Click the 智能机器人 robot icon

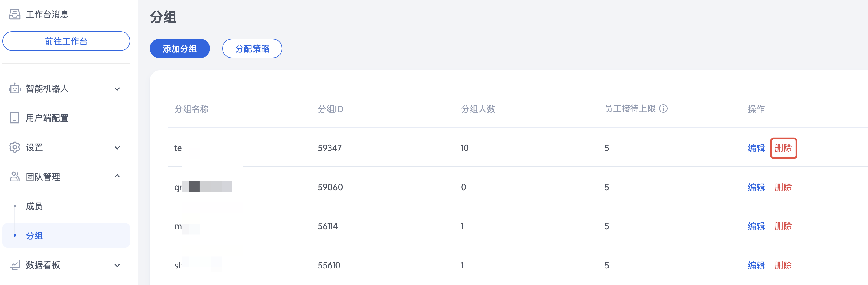[x=14, y=89]
